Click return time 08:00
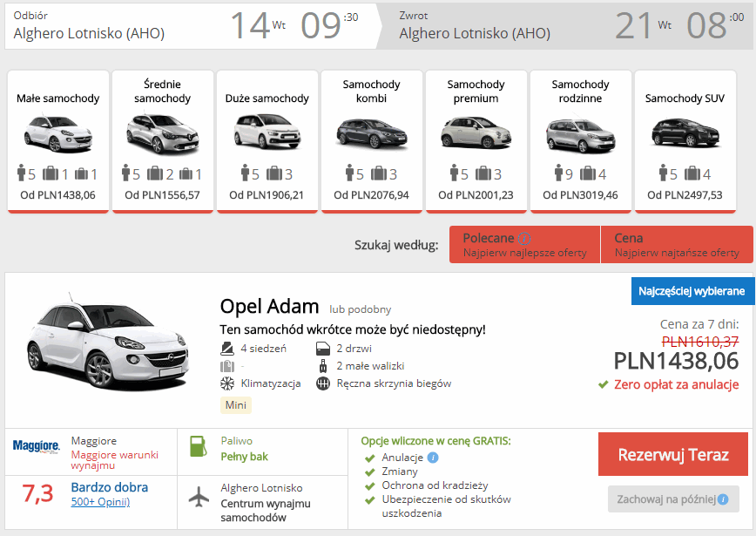Viewport: 756px width, 536px height. 716,25
